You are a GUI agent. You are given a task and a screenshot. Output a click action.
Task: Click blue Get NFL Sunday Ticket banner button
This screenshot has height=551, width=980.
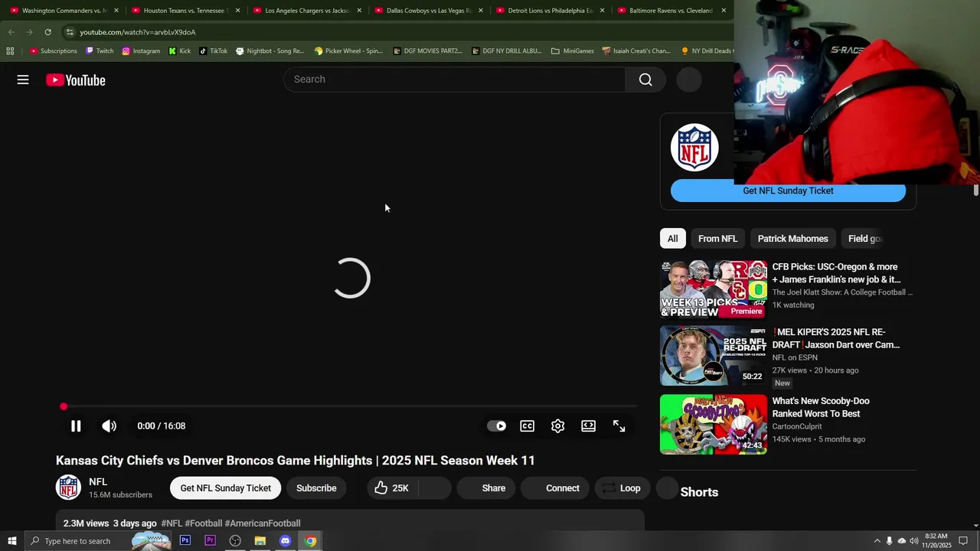coord(788,191)
